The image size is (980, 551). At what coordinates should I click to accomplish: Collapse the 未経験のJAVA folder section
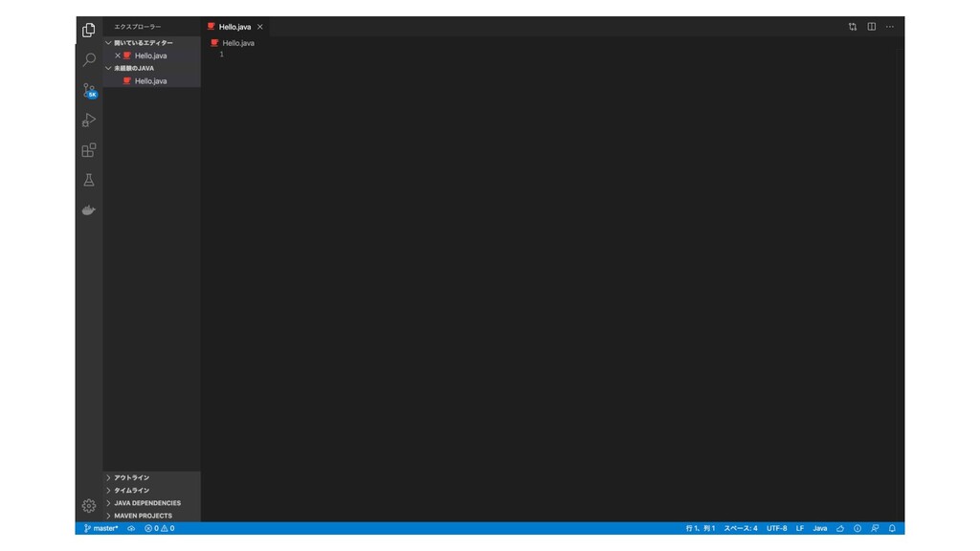[x=152, y=68]
